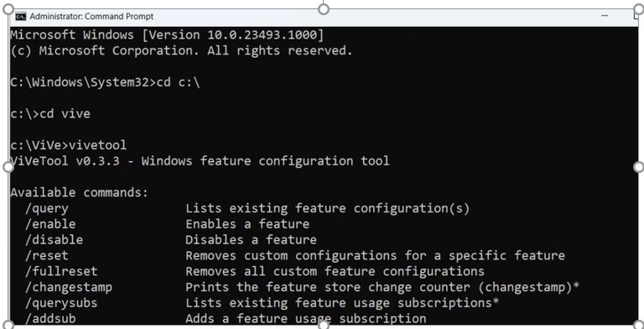
Task: Click the Command Prompt icon in title bar
Action: (20, 17)
